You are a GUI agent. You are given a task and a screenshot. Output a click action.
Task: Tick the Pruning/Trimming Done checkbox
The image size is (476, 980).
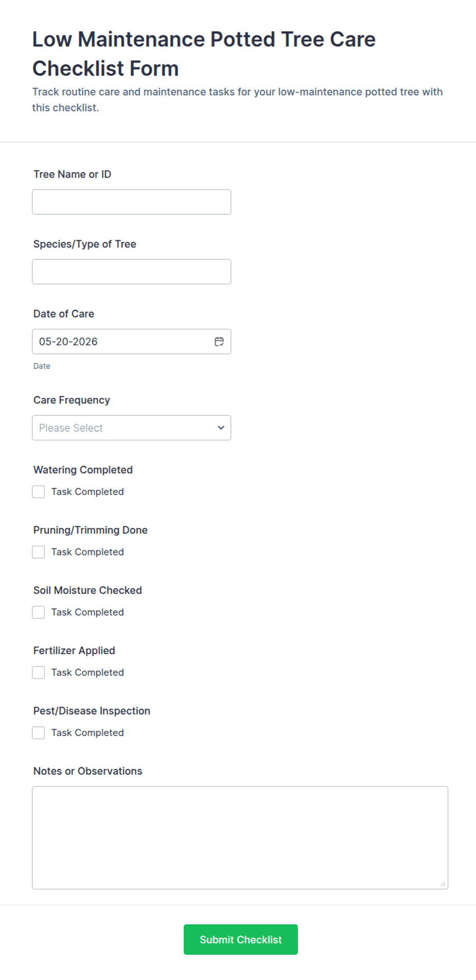38,552
